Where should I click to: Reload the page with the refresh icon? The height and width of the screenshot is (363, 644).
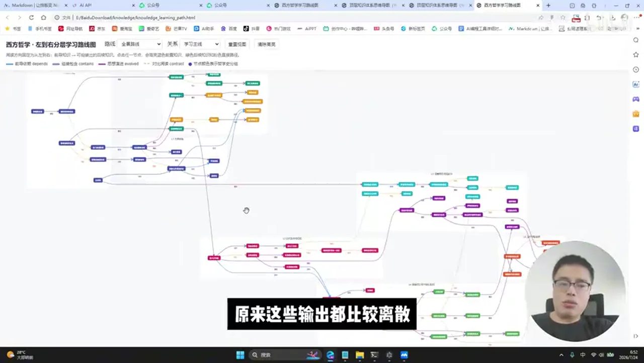[x=31, y=18]
